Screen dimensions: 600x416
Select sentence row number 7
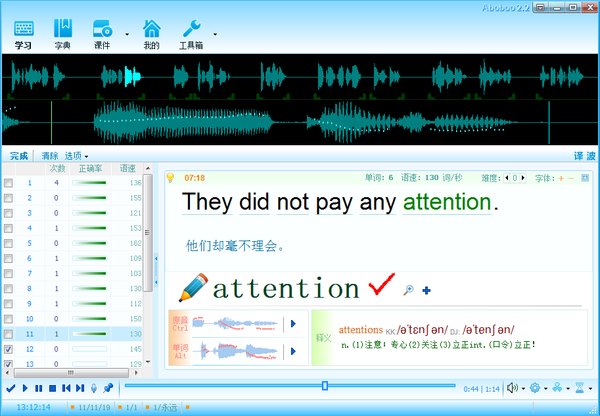[73, 273]
